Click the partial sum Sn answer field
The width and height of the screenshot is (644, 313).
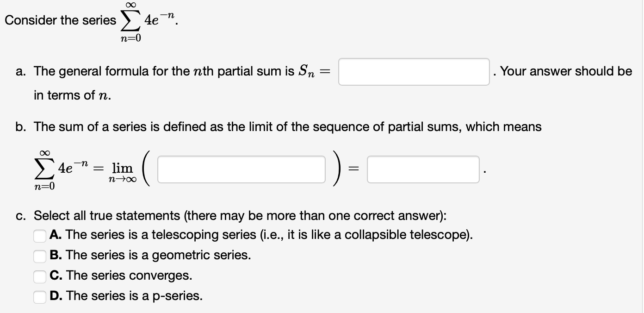(x=413, y=71)
